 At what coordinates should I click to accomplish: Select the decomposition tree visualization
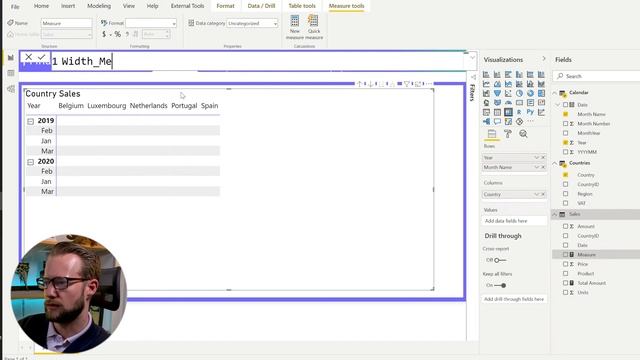[x=486, y=122]
